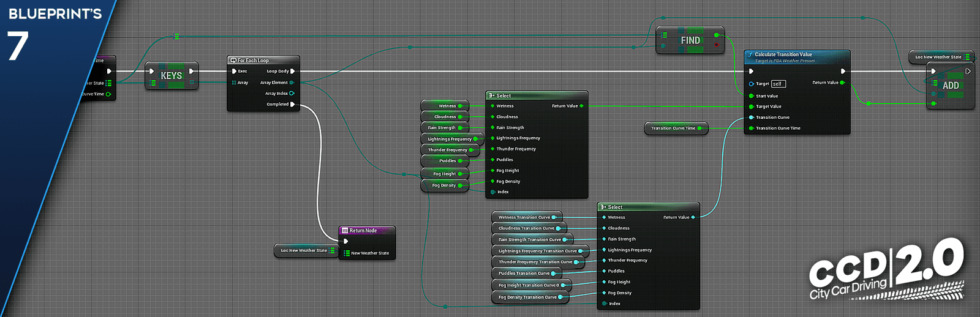Click the Target Value input pin

point(752,106)
